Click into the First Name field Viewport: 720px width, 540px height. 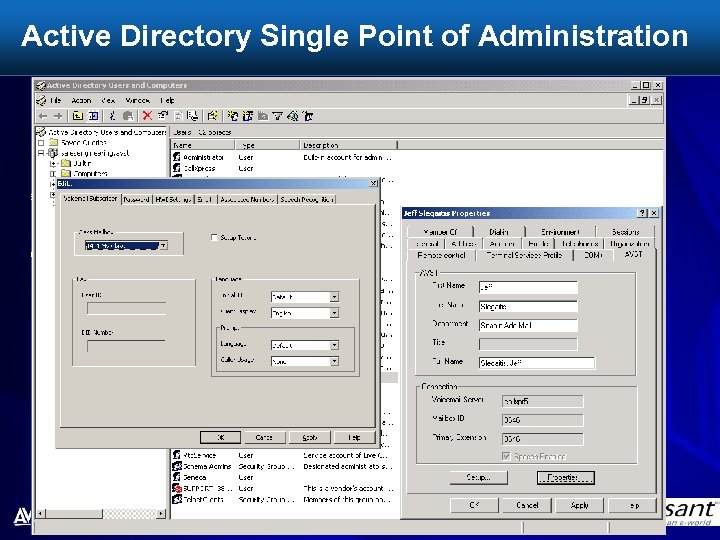pos(528,287)
